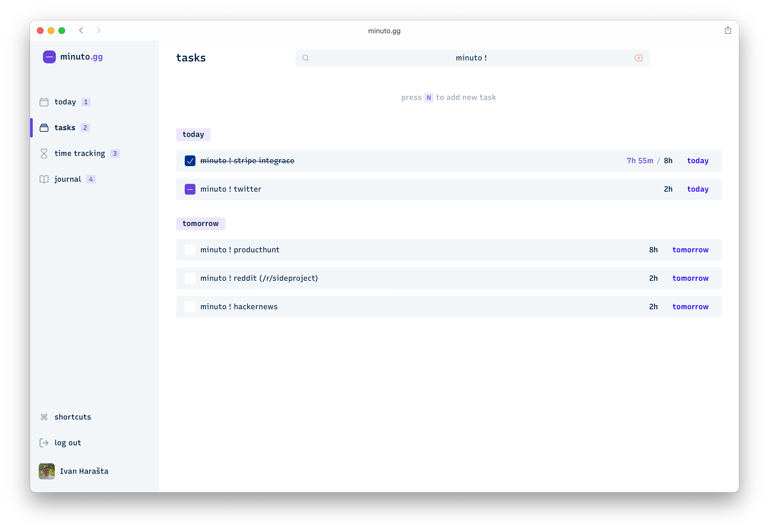This screenshot has height=532, width=769.
Task: Click the calendar icon beside today
Action: (x=44, y=102)
